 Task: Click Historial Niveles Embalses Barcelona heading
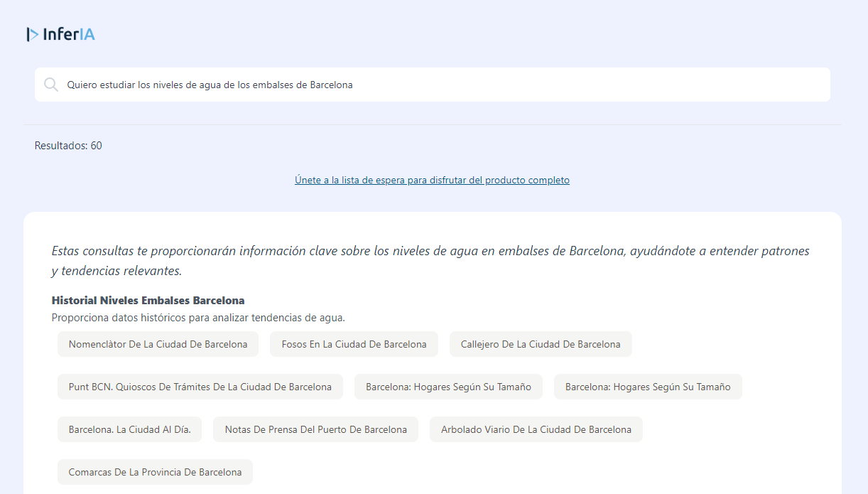[148, 300]
